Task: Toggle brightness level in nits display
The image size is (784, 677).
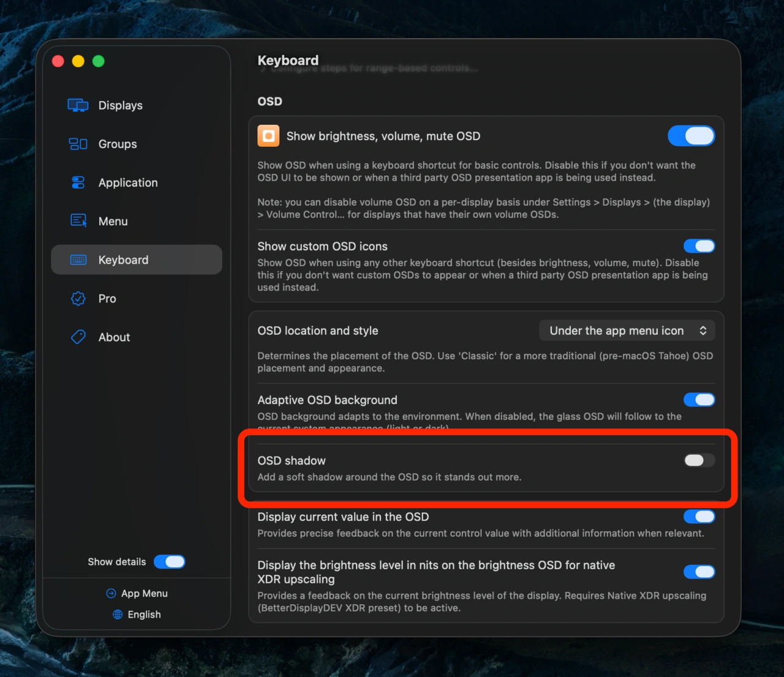Action: 699,572
